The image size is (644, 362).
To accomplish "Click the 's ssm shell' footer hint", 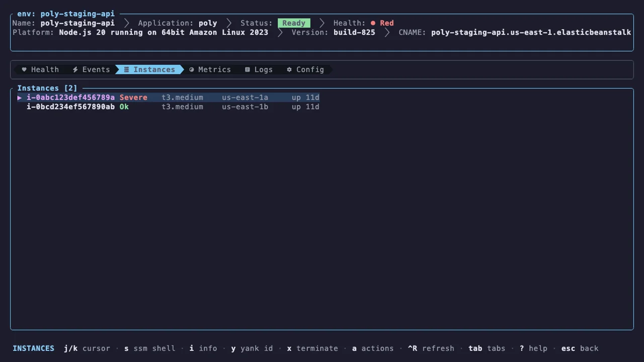I will pos(150,348).
